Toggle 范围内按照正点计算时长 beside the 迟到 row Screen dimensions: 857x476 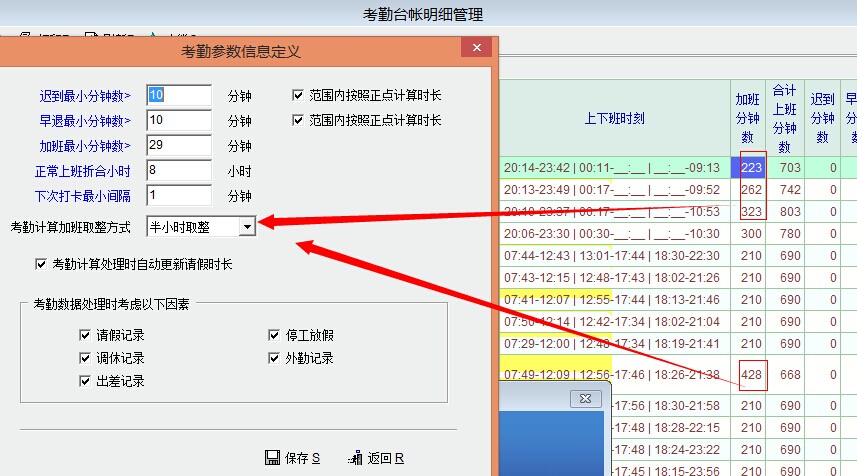[298, 95]
